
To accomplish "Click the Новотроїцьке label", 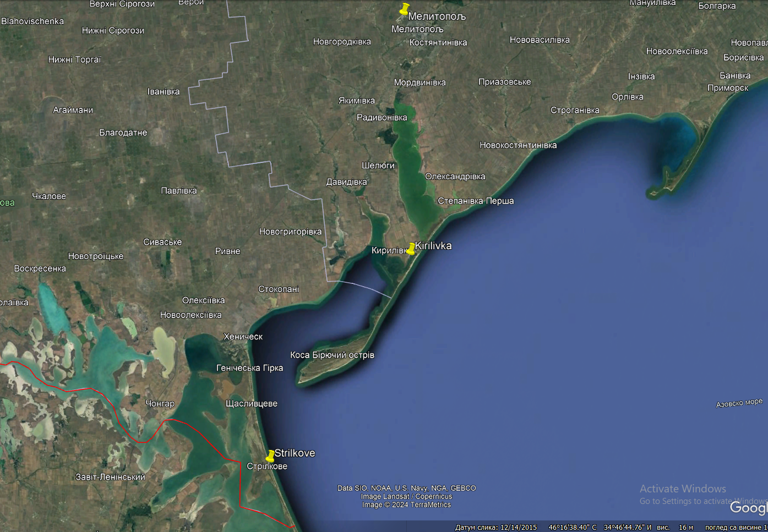I will tap(96, 256).
